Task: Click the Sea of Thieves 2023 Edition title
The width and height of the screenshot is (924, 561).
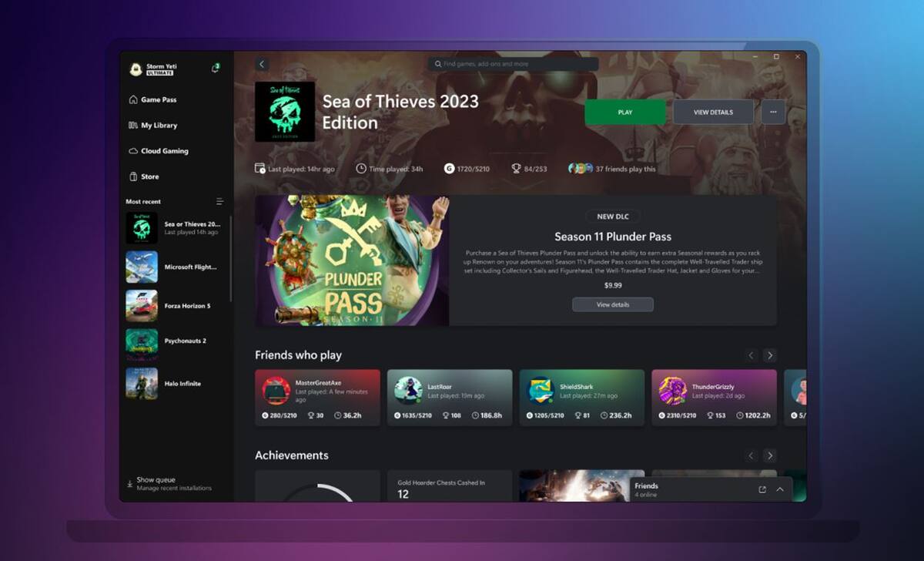Action: coord(400,112)
